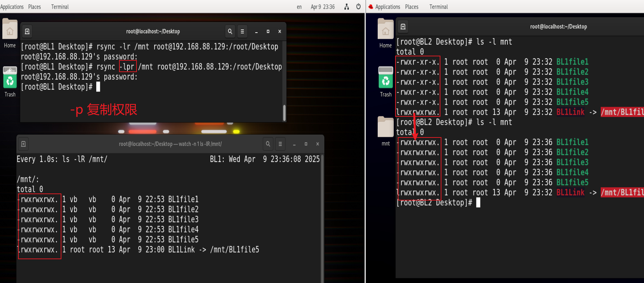Open Applications menu in right desktop

[387, 7]
